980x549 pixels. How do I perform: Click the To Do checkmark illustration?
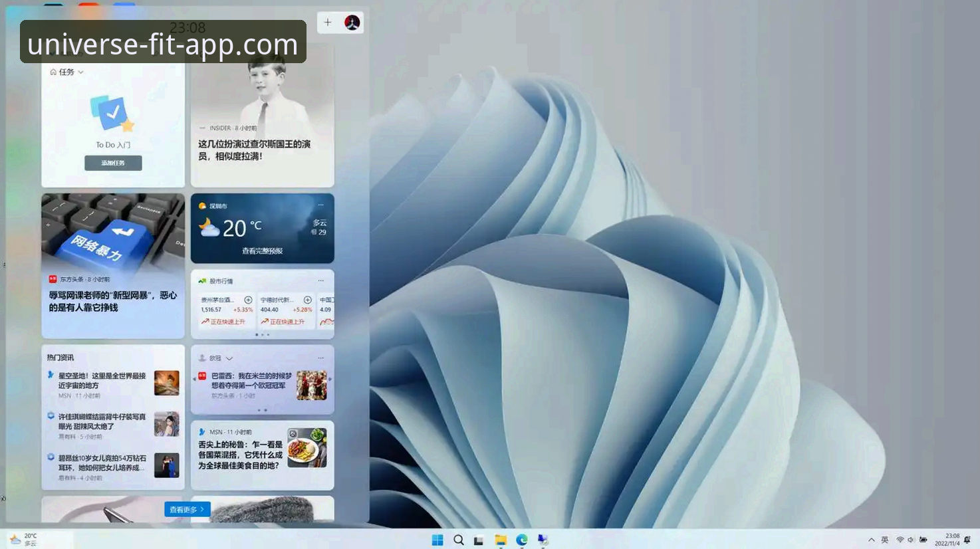pos(112,114)
